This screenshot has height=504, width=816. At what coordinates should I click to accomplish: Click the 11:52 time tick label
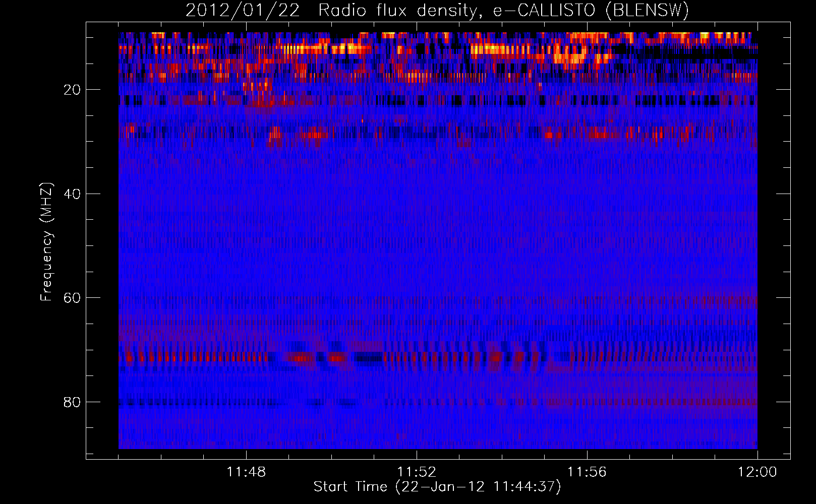(x=417, y=472)
